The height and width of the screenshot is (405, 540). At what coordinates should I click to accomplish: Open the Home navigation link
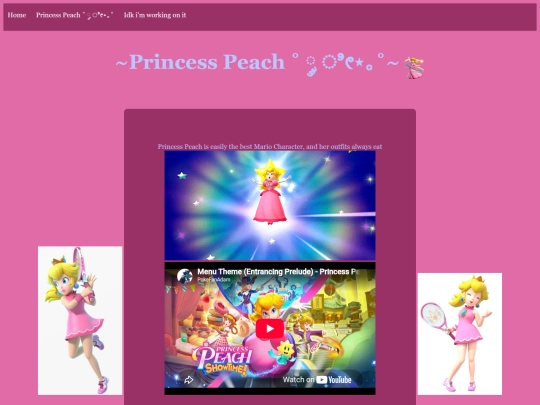(x=17, y=15)
